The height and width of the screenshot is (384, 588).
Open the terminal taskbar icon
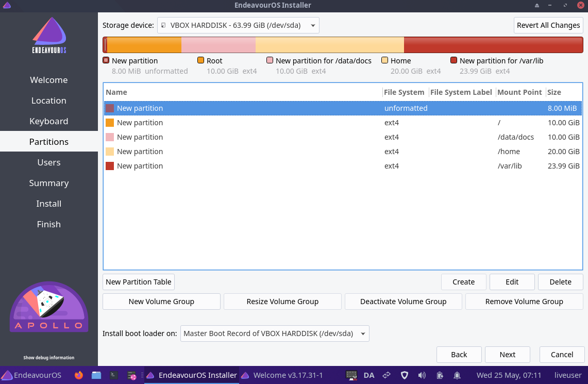(x=113, y=375)
